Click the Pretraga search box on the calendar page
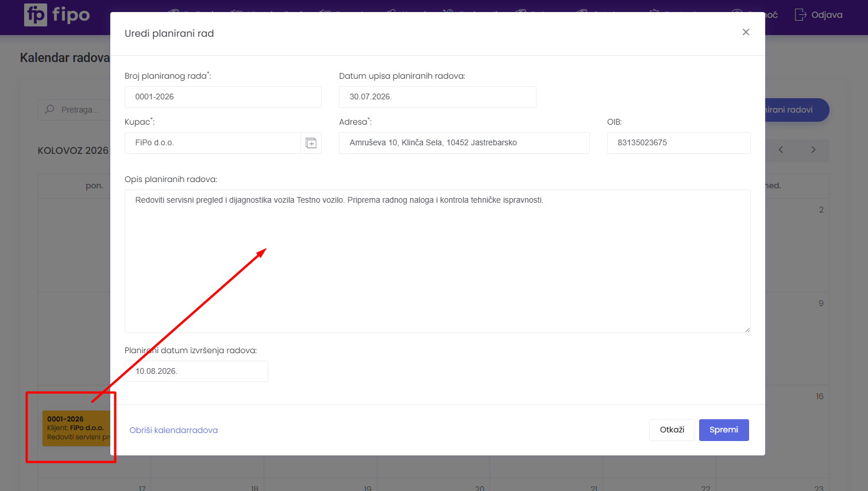 tap(75, 110)
